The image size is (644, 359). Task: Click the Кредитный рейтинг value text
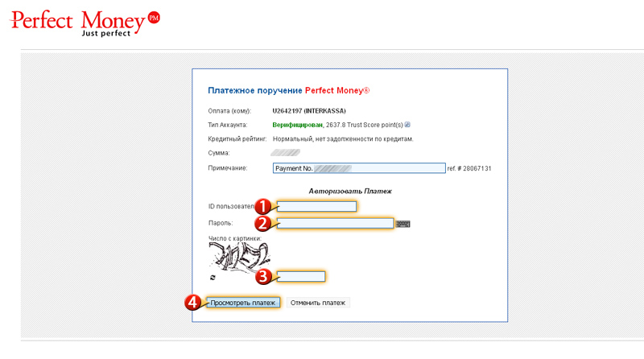(343, 138)
